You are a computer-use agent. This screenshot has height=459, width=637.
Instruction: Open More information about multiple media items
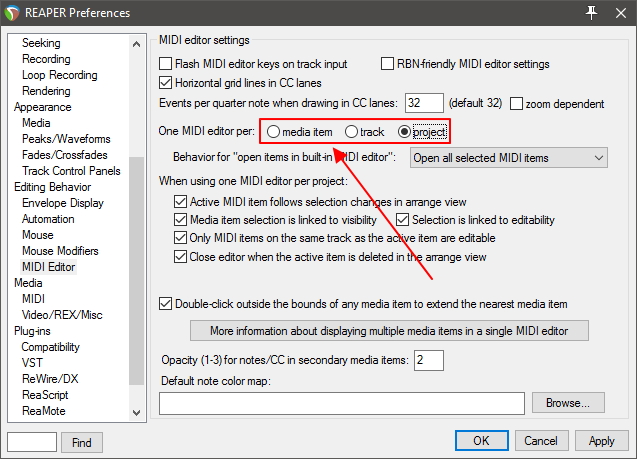389,331
